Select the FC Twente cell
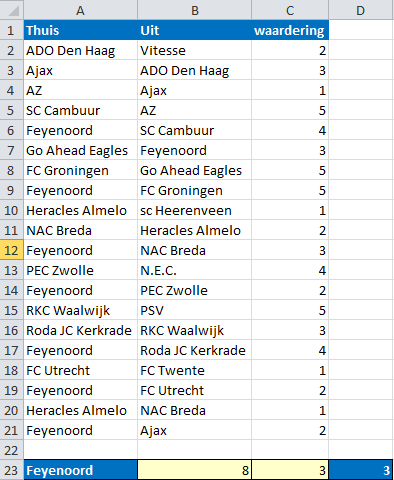 [194, 370]
